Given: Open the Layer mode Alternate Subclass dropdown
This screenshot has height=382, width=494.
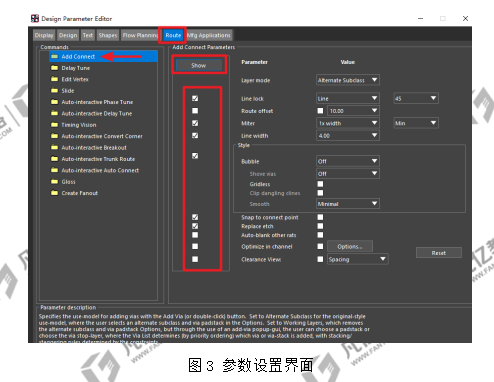Looking at the screenshot, I should coord(348,80).
